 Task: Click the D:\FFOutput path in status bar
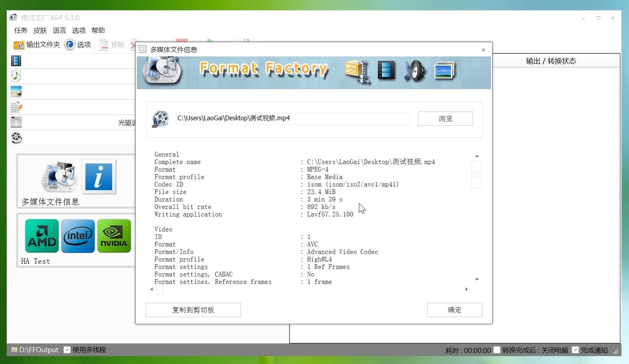tap(39, 350)
